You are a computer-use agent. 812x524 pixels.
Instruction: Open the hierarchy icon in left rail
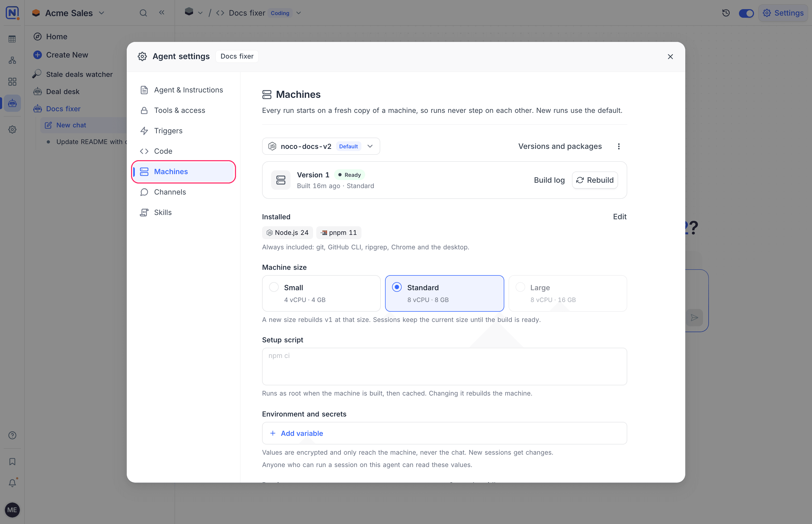[x=12, y=60]
